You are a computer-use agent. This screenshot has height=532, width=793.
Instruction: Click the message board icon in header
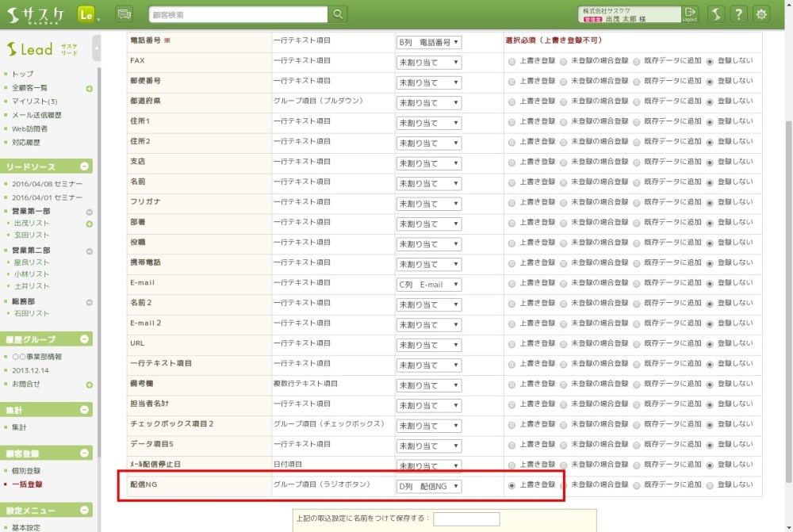[125, 14]
